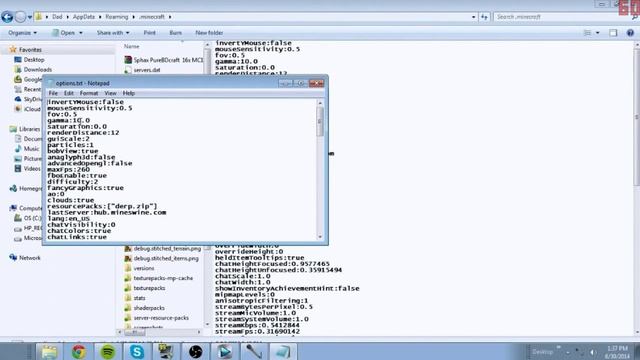Click the resourcePacks line in Notepad
This screenshot has width=640, height=360.
coord(102,207)
